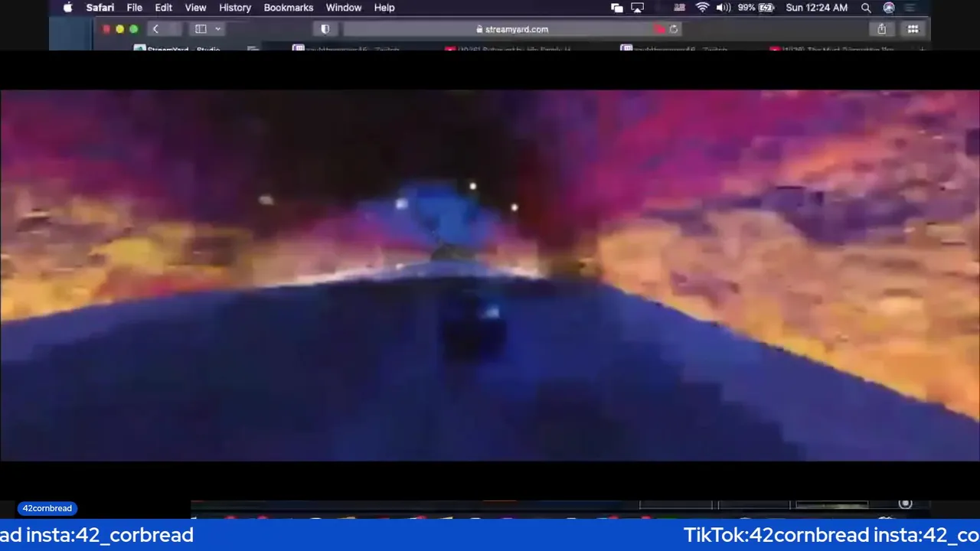This screenshot has height=551, width=980.
Task: Click the shared screen video preview
Action: coord(490,275)
